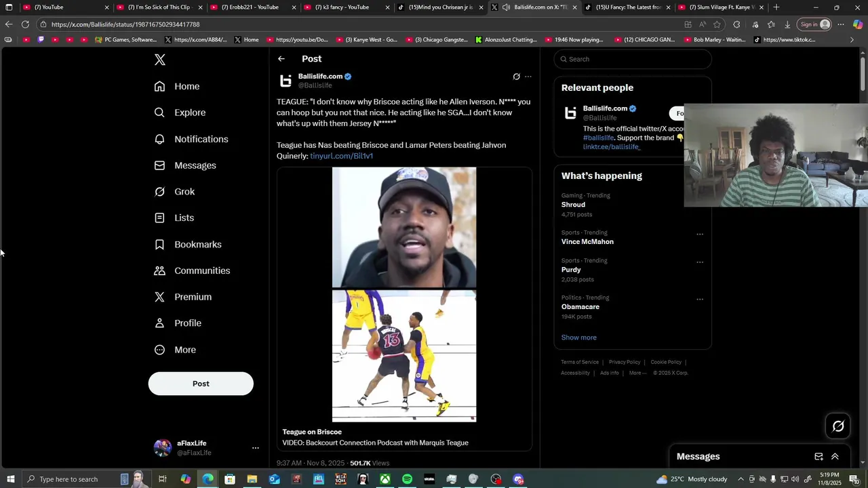Open Cookie Policy

[666, 362]
